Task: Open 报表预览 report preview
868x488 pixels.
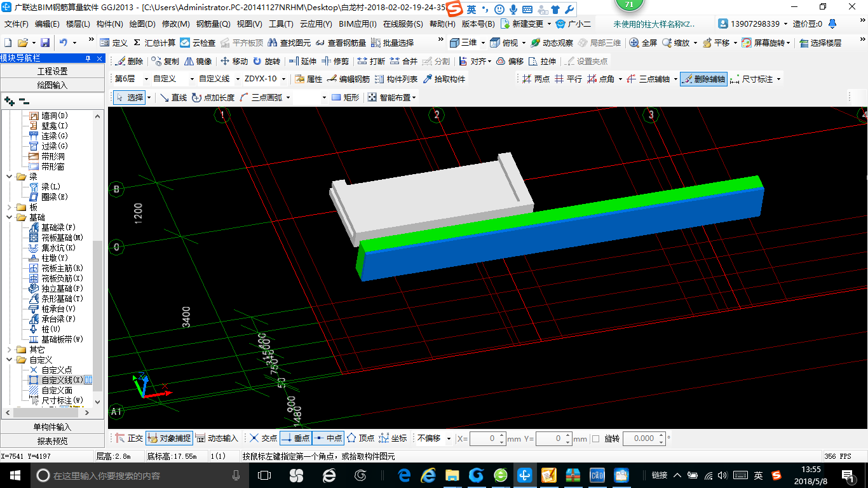Action: (x=52, y=440)
